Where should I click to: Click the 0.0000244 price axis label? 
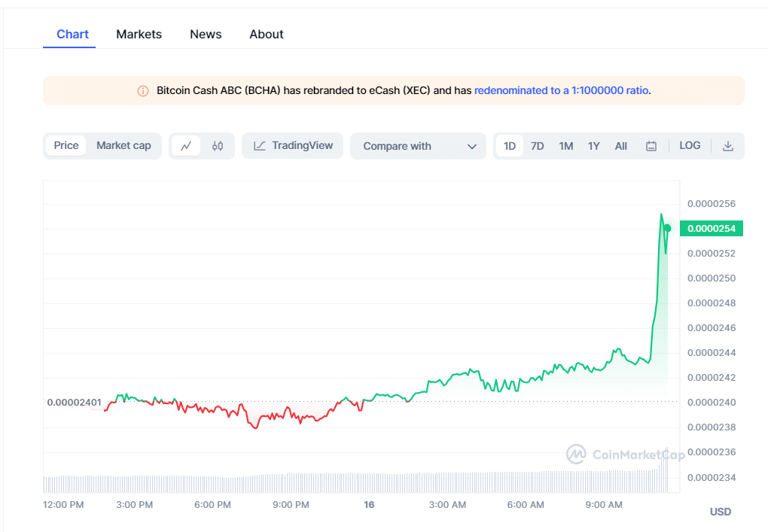tap(712, 352)
